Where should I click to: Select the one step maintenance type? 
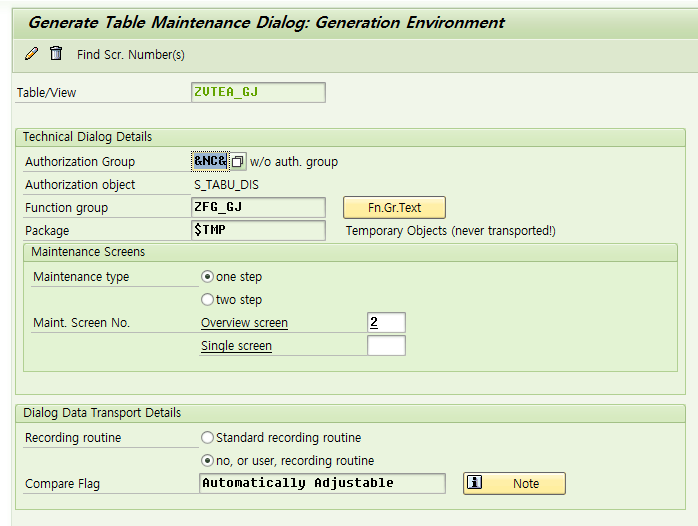tap(207, 277)
